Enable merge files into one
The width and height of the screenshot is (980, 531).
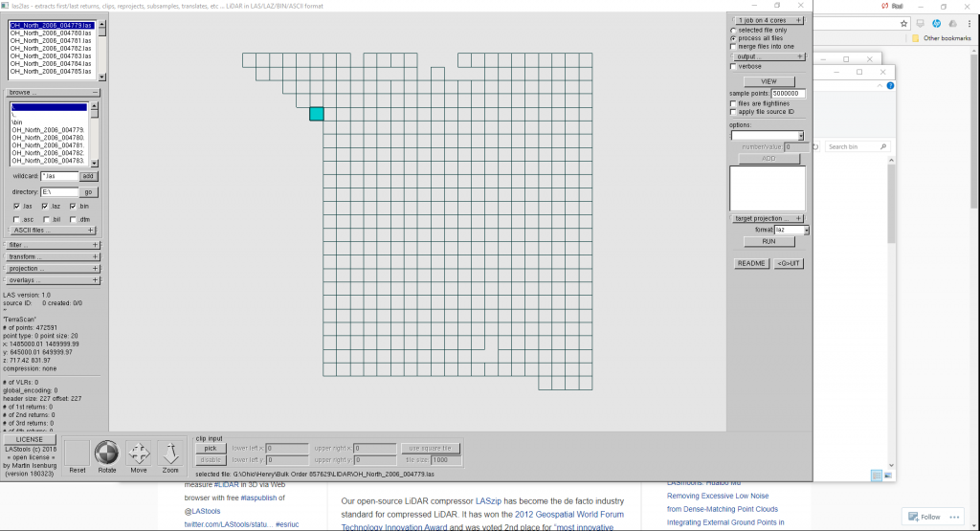[734, 46]
